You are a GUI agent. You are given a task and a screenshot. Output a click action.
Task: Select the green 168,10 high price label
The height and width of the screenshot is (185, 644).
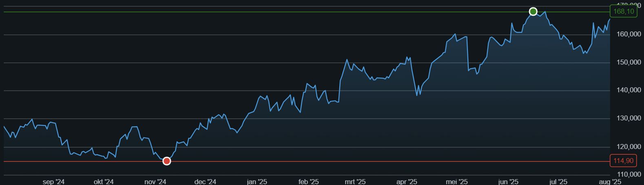click(623, 11)
